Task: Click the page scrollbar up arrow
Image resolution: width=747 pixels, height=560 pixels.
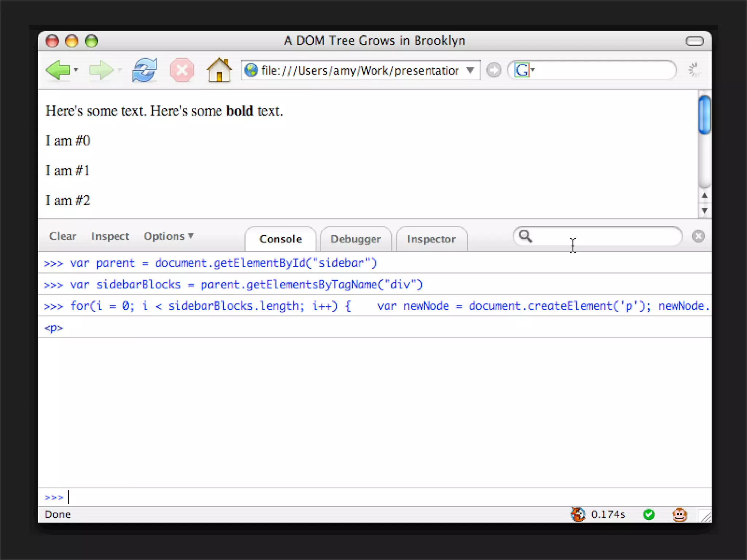Action: click(x=705, y=196)
